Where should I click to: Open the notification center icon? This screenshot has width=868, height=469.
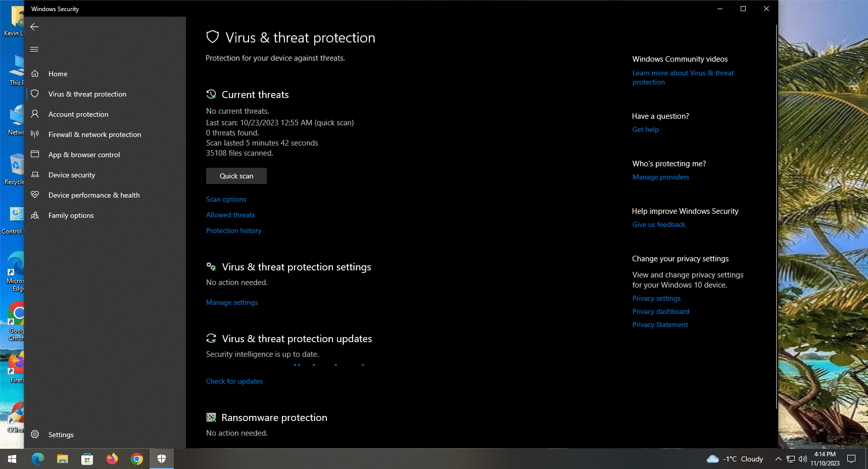coord(851,459)
